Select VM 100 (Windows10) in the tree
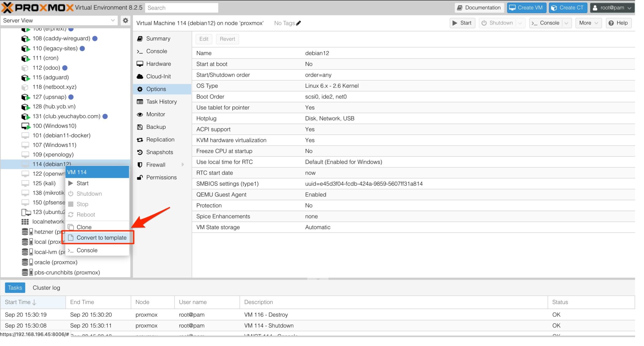 click(x=54, y=126)
